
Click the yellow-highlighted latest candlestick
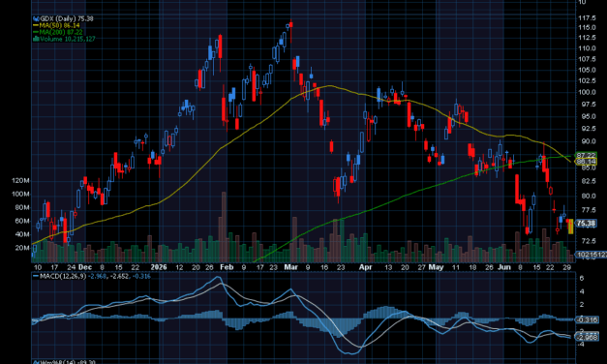570,227
